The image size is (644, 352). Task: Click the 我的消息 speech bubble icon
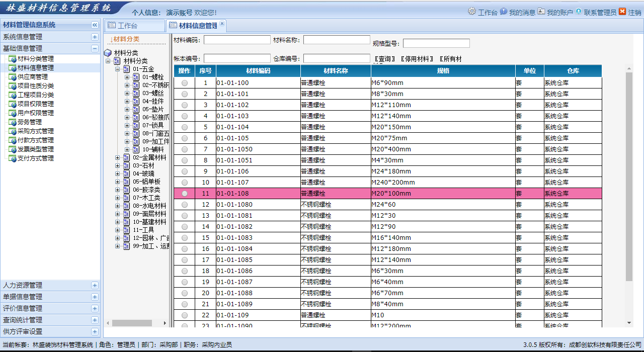tap(503, 12)
